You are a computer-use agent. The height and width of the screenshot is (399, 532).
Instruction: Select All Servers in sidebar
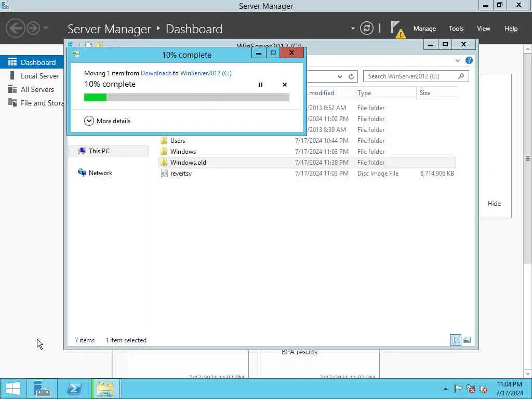click(32, 89)
